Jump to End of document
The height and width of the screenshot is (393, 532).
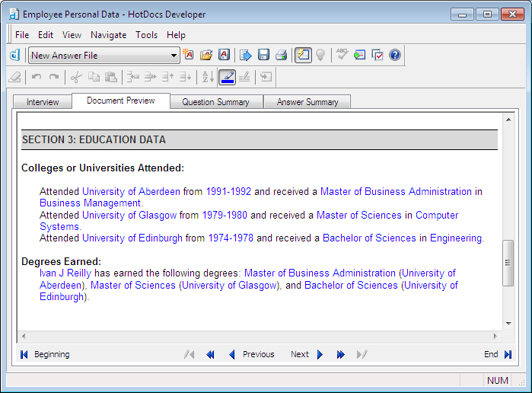click(x=498, y=354)
